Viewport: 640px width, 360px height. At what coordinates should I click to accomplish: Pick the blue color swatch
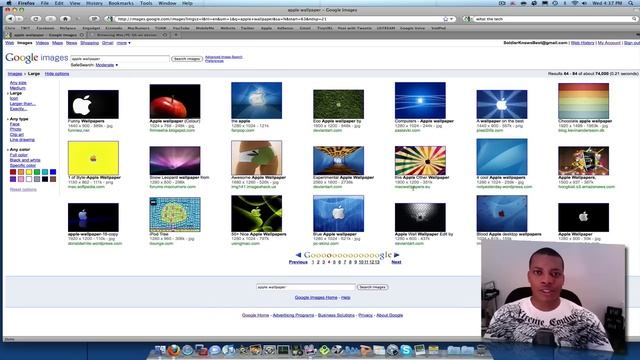click(x=53, y=172)
